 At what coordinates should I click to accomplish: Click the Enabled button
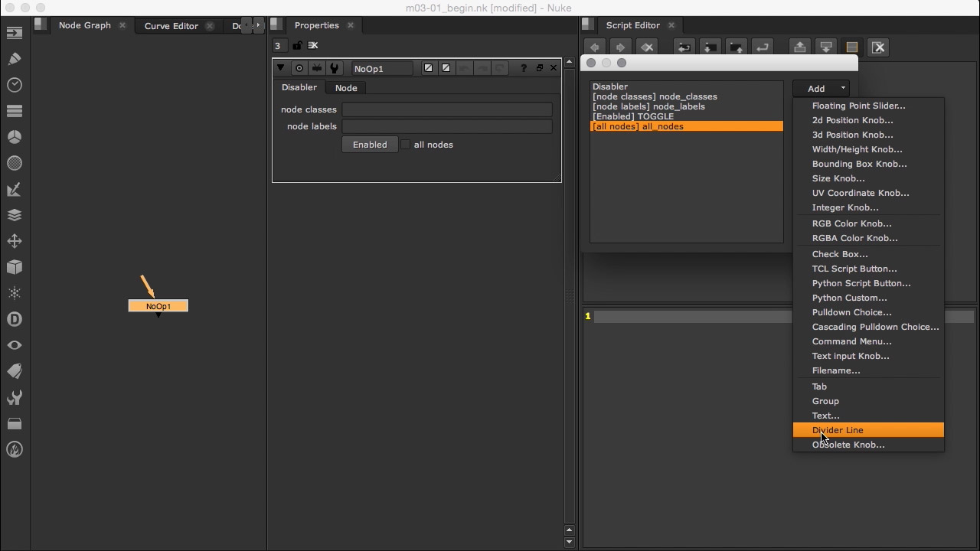(370, 145)
